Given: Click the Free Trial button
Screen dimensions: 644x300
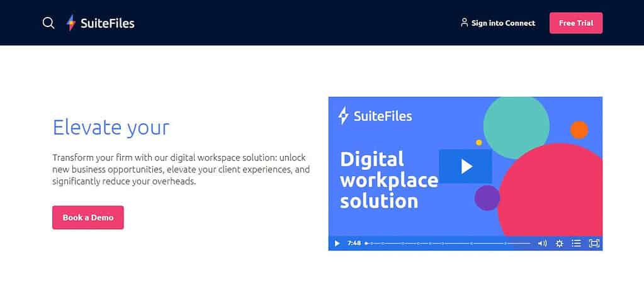Looking at the screenshot, I should tap(576, 23).
